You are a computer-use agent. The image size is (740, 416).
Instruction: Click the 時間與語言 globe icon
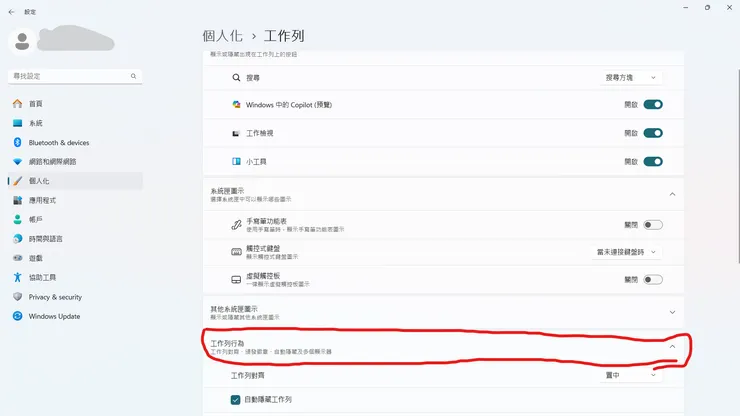[17, 238]
